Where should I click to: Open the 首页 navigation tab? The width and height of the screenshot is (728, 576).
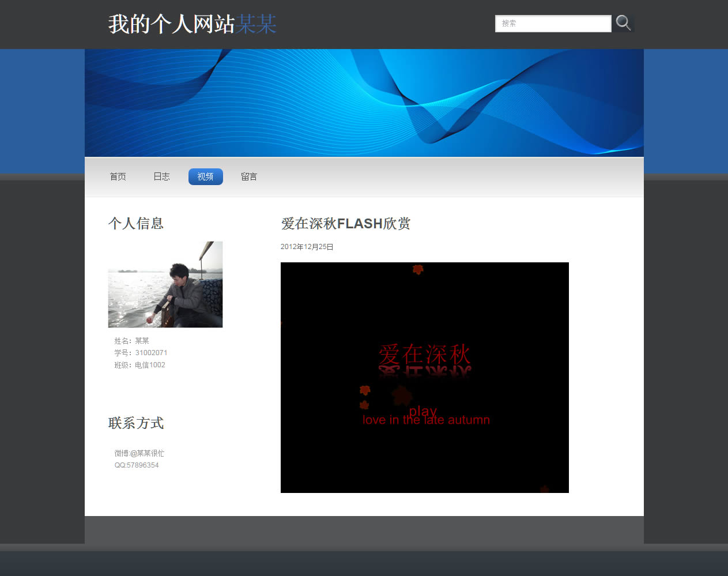pos(118,176)
